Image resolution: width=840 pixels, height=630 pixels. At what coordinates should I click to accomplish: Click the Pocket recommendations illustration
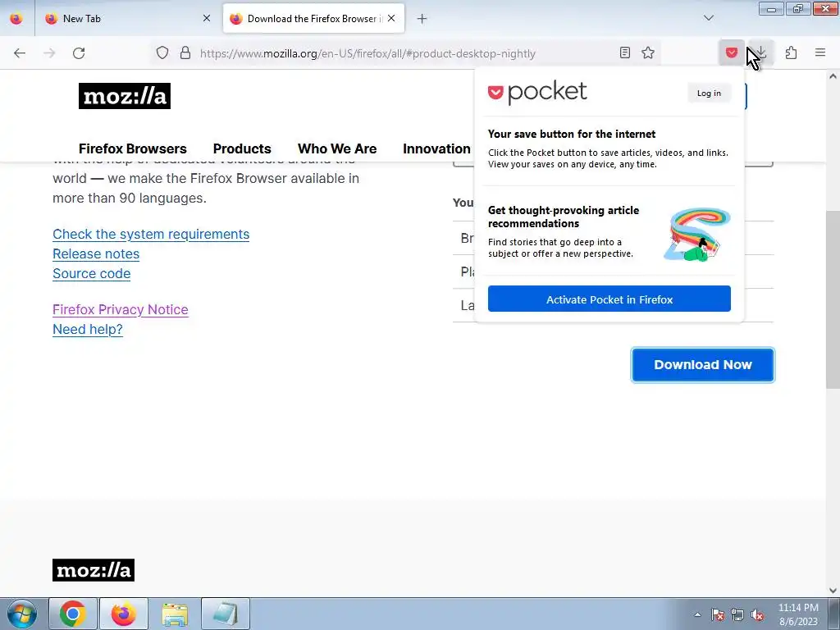[697, 235]
